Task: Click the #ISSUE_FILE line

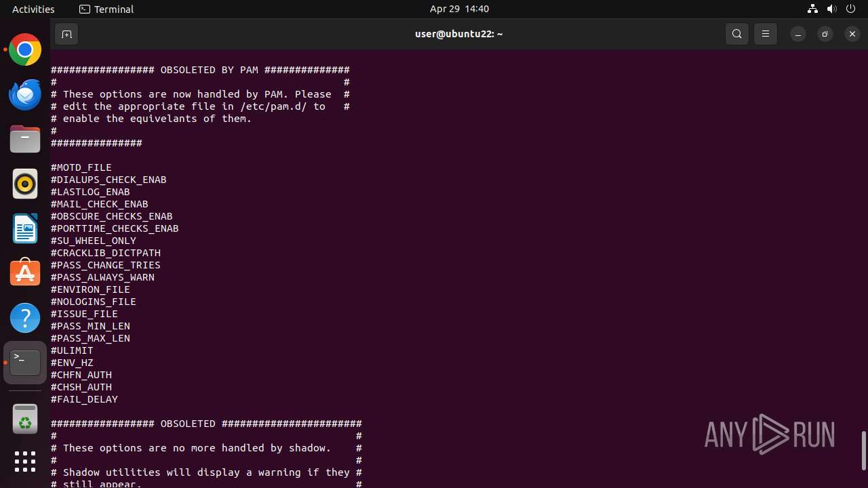Action: pyautogui.click(x=84, y=314)
